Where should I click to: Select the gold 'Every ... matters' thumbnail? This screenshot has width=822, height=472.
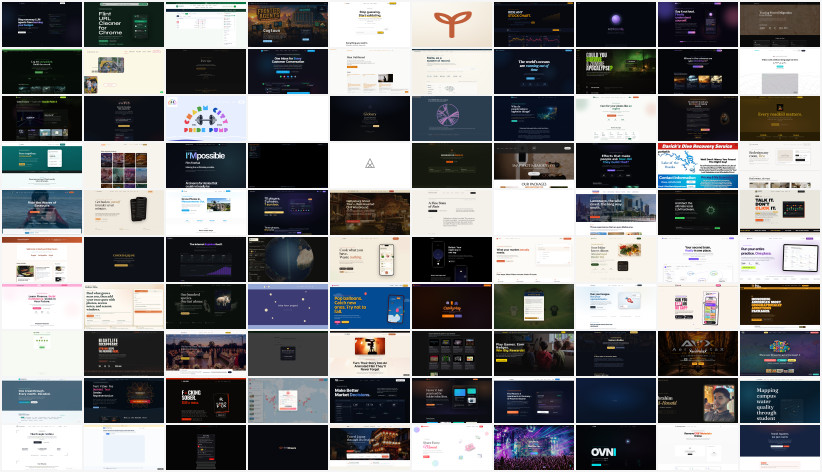pos(780,119)
